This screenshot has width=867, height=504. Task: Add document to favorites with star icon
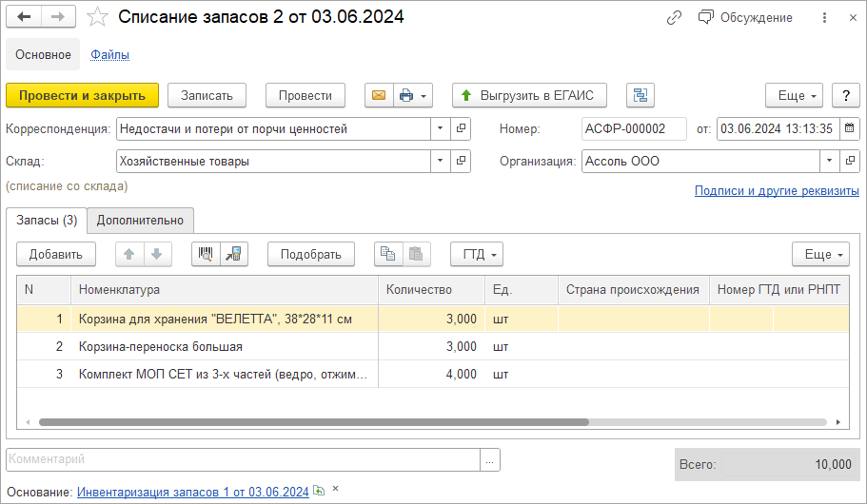(97, 17)
